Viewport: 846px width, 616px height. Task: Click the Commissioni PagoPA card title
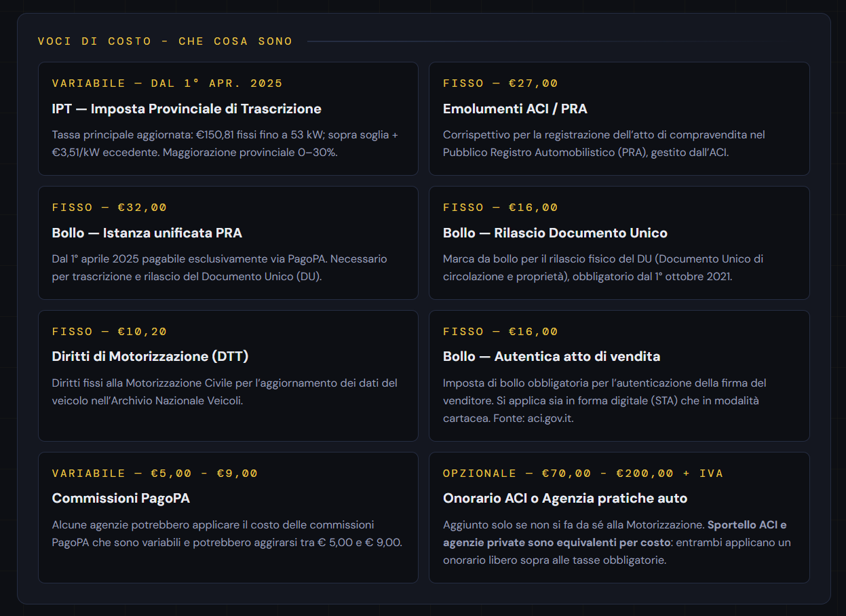(121, 498)
